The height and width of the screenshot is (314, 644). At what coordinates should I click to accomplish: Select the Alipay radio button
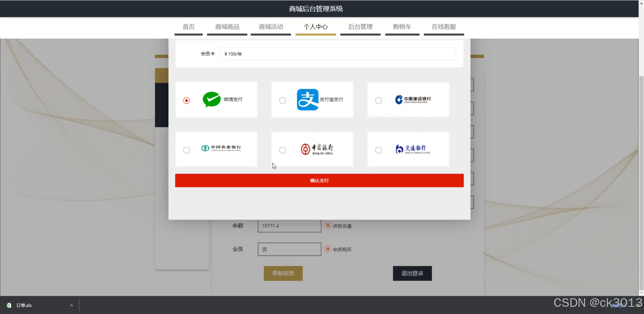coord(283,100)
